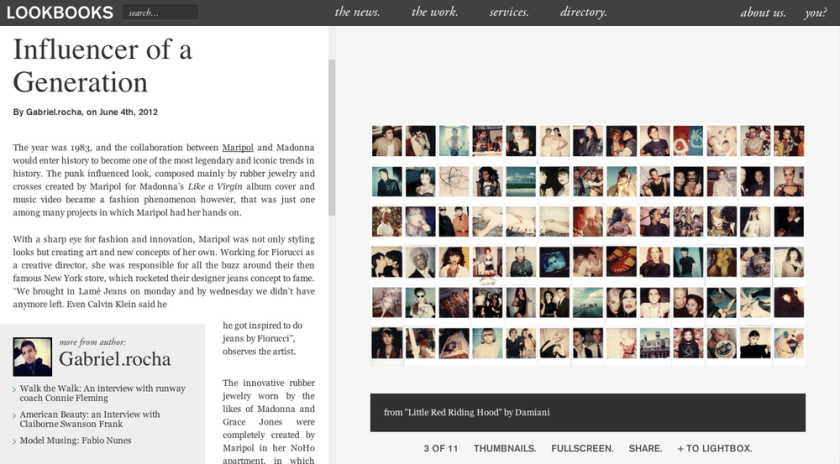840x464 pixels.
Task: Open the "about us." page
Action: click(x=762, y=12)
